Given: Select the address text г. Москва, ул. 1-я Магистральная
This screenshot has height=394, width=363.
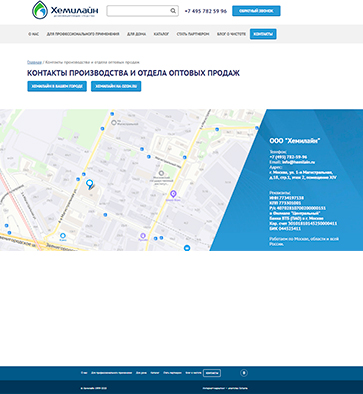Looking at the screenshot, I should click(301, 172).
